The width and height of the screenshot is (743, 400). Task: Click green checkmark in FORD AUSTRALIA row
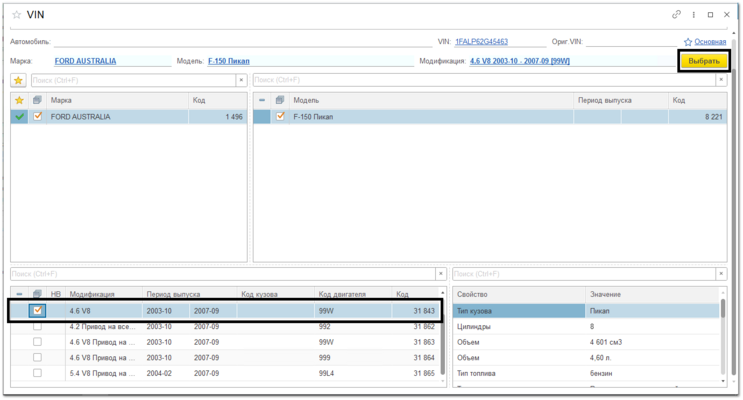click(19, 117)
